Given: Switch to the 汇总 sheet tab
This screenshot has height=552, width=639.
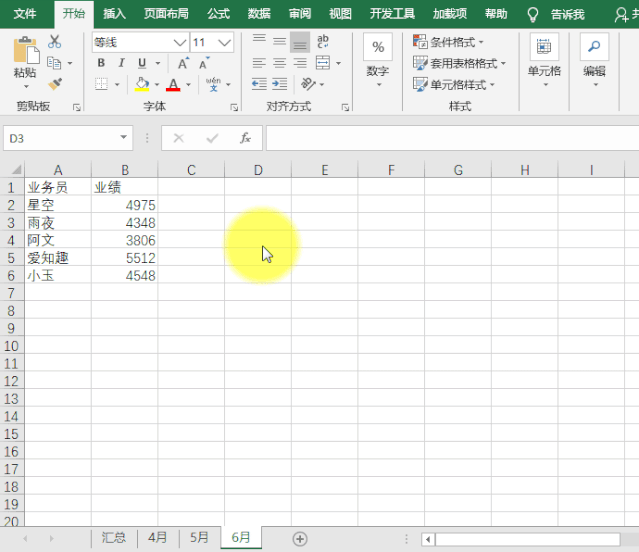Looking at the screenshot, I should 114,538.
